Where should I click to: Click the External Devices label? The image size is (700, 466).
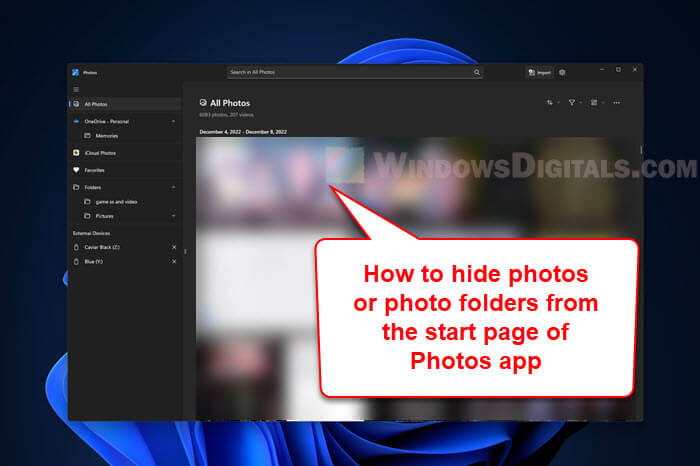coord(91,233)
